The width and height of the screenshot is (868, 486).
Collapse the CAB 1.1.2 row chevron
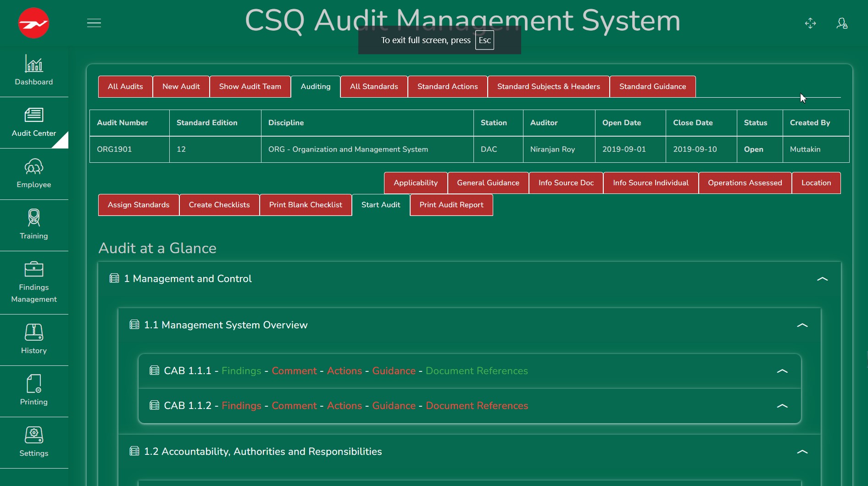point(782,406)
